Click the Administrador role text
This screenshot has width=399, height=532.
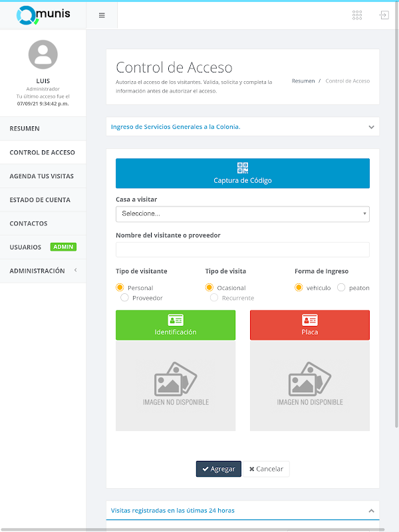[x=43, y=89]
